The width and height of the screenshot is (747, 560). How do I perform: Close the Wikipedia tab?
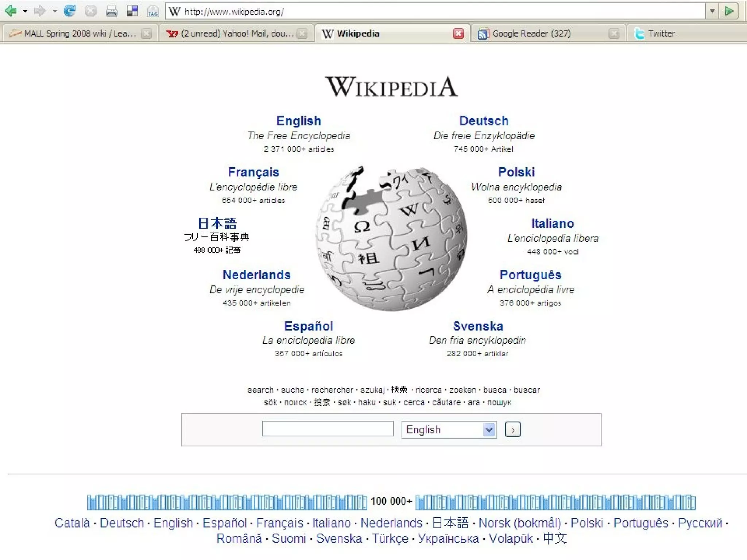458,34
